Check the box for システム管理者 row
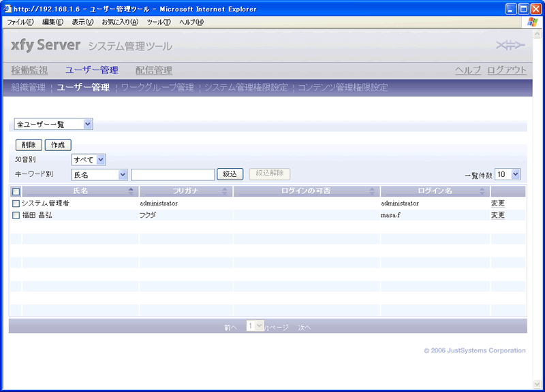This screenshot has height=392, width=545. point(16,203)
